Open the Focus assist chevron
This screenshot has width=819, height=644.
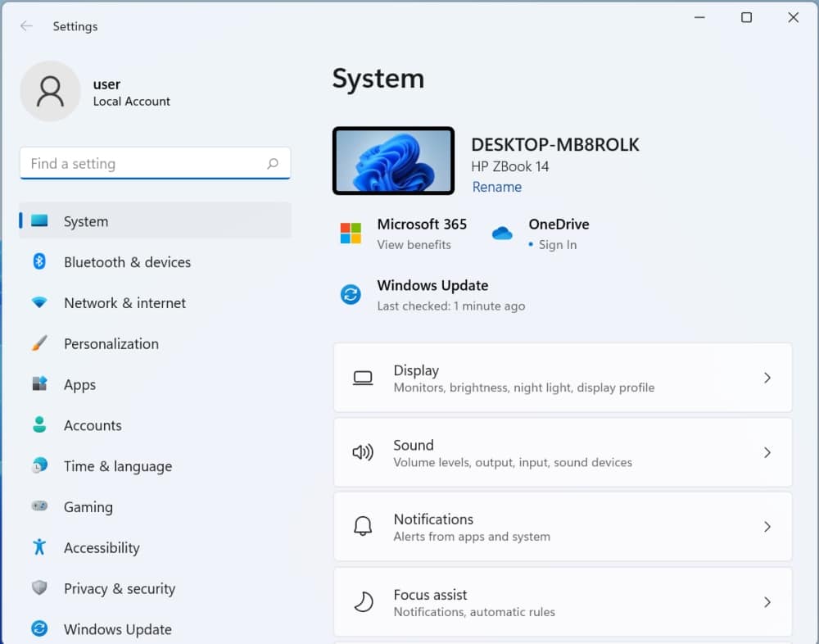point(767,602)
